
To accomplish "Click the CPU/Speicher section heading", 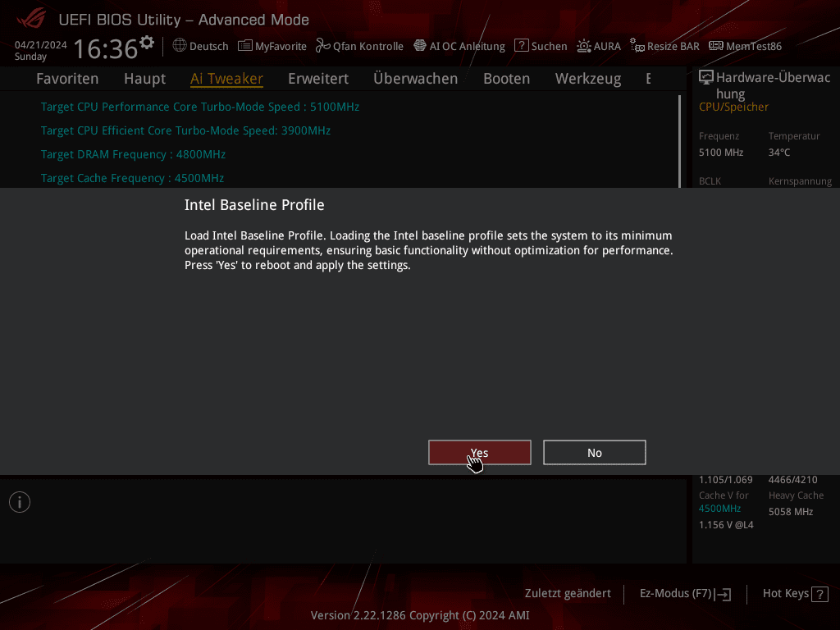I will (x=733, y=107).
